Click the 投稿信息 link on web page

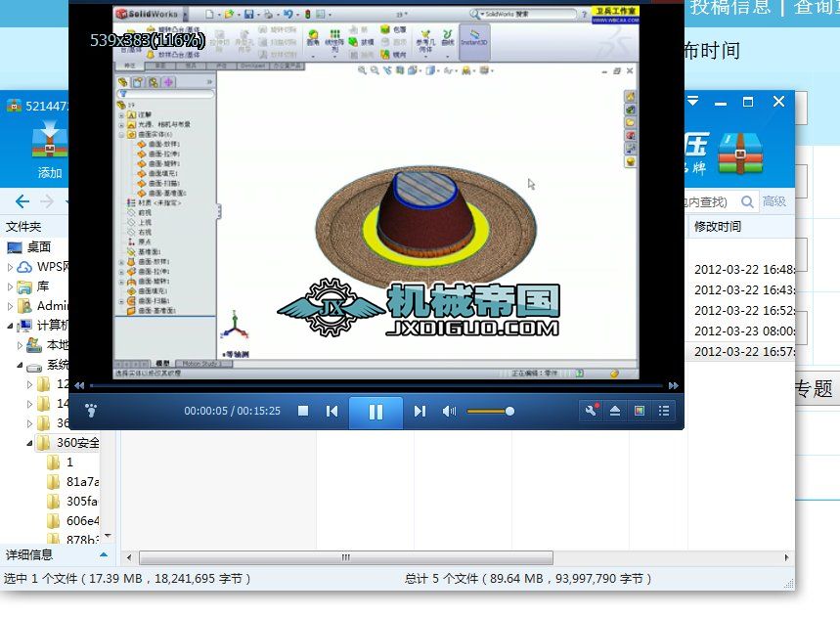click(x=729, y=7)
